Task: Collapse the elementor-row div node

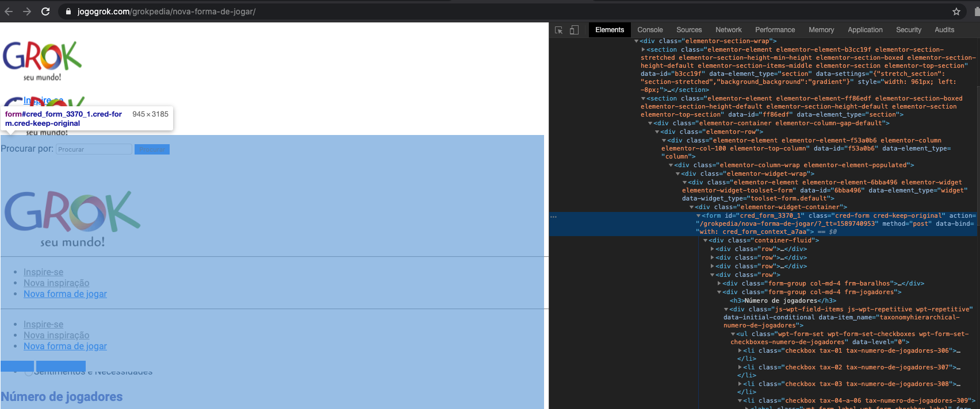Action: 657,132
